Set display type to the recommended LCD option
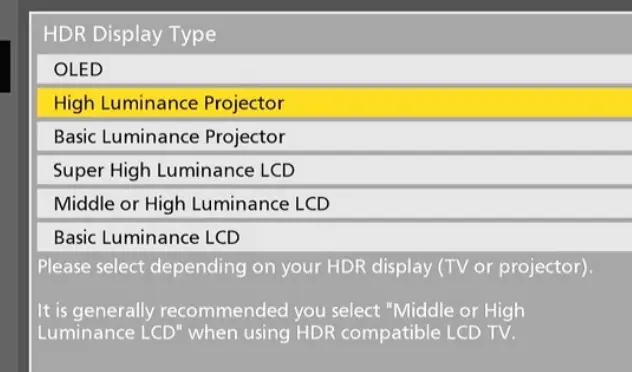The width and height of the screenshot is (632, 372). (335, 204)
